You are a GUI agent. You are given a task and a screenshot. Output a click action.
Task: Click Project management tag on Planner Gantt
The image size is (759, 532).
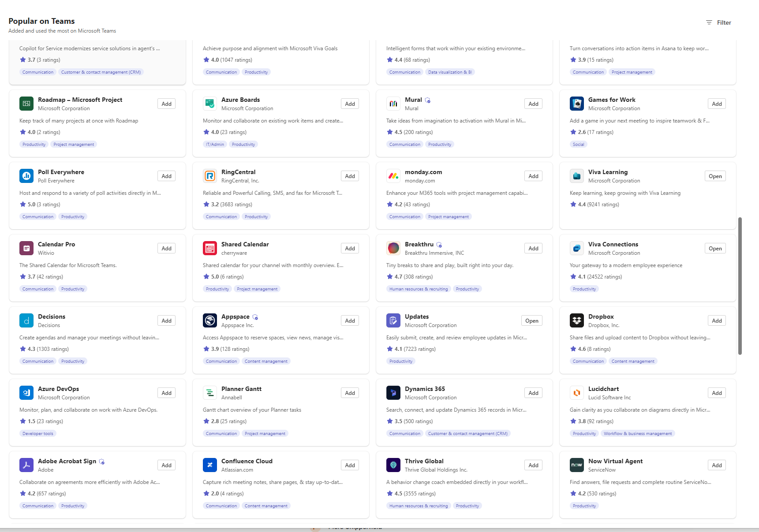coord(265,434)
